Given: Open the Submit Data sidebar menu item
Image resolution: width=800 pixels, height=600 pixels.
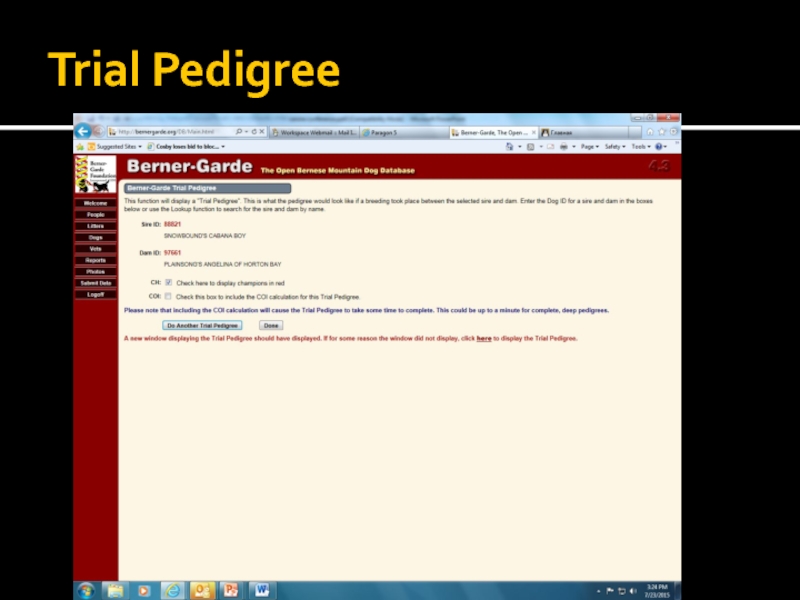Looking at the screenshot, I should 95,283.
